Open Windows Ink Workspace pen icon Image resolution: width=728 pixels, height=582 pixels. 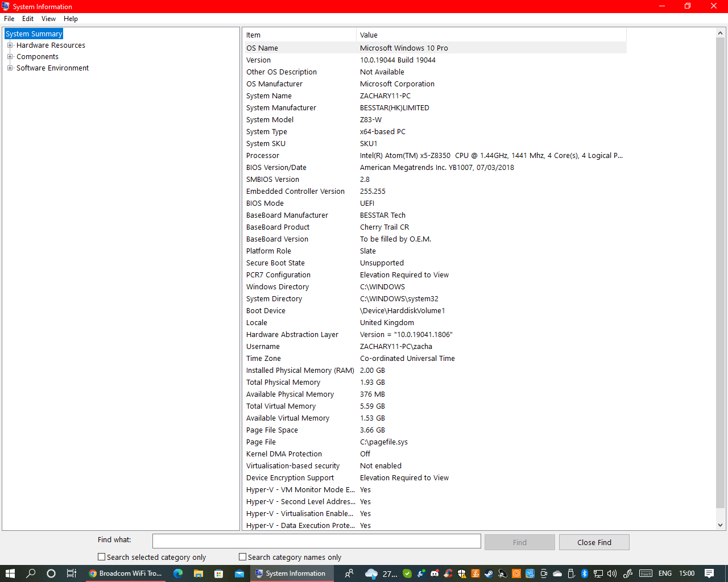click(627, 573)
